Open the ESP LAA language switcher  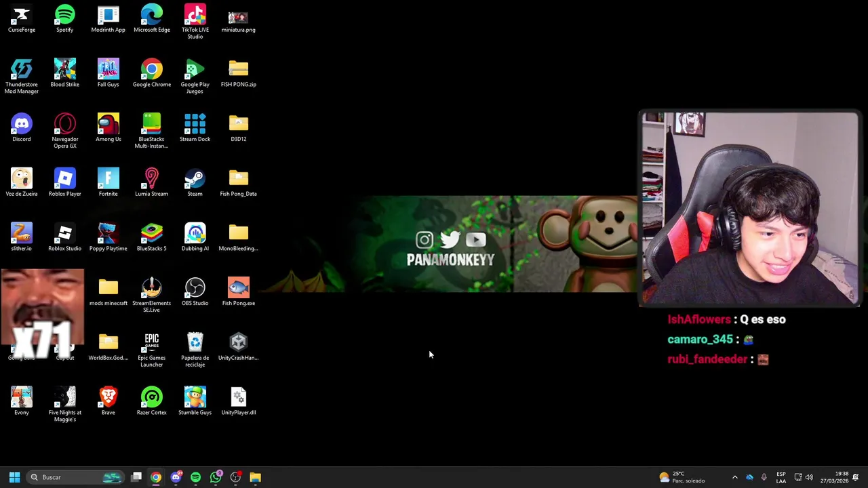coord(781,477)
